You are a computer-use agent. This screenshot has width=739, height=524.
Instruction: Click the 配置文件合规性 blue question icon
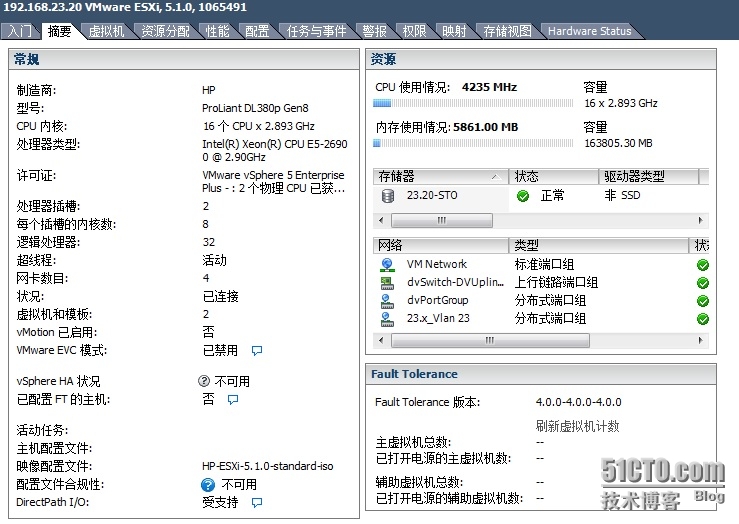208,484
